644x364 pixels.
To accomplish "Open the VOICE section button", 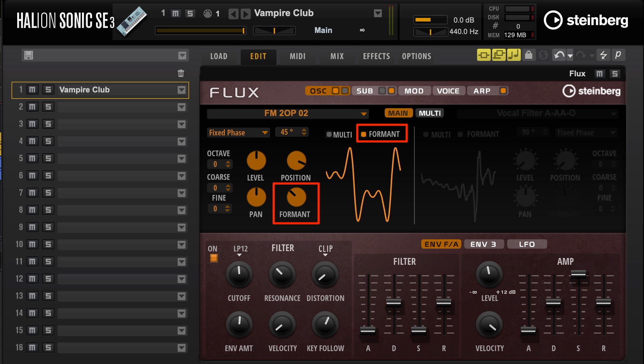I will [448, 91].
